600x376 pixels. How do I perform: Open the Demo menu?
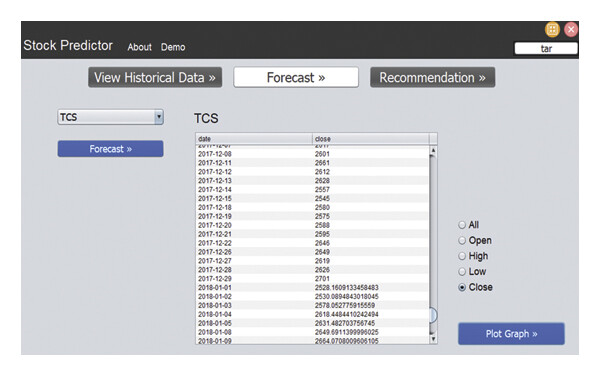pos(173,47)
